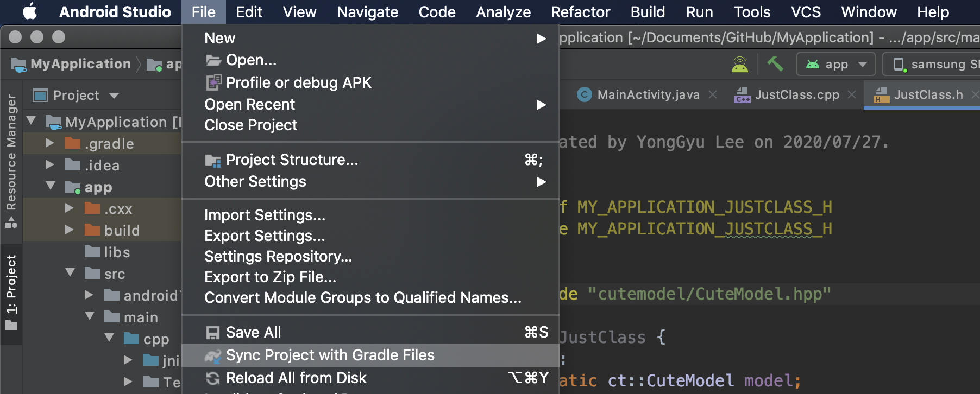
Task: Open the Project view type dropdown
Action: coord(76,96)
